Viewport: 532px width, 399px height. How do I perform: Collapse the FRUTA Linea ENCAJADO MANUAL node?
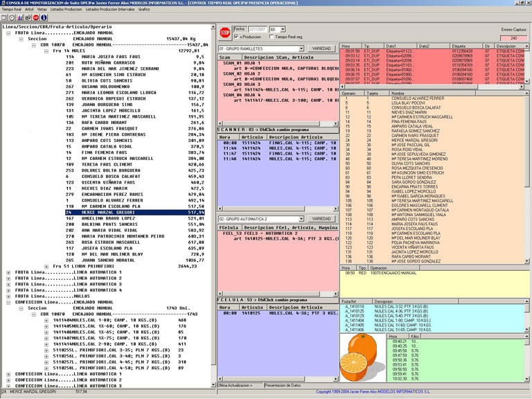pyautogui.click(x=8, y=33)
